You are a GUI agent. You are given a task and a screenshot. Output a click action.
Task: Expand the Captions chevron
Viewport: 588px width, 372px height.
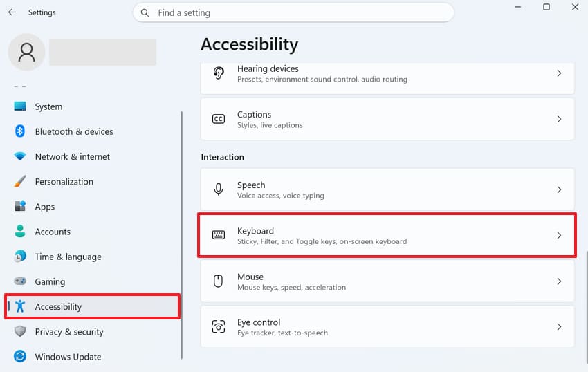click(x=559, y=119)
